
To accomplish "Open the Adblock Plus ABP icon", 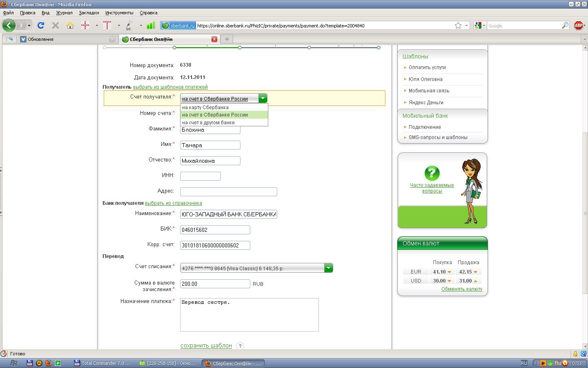I will pos(578,25).
